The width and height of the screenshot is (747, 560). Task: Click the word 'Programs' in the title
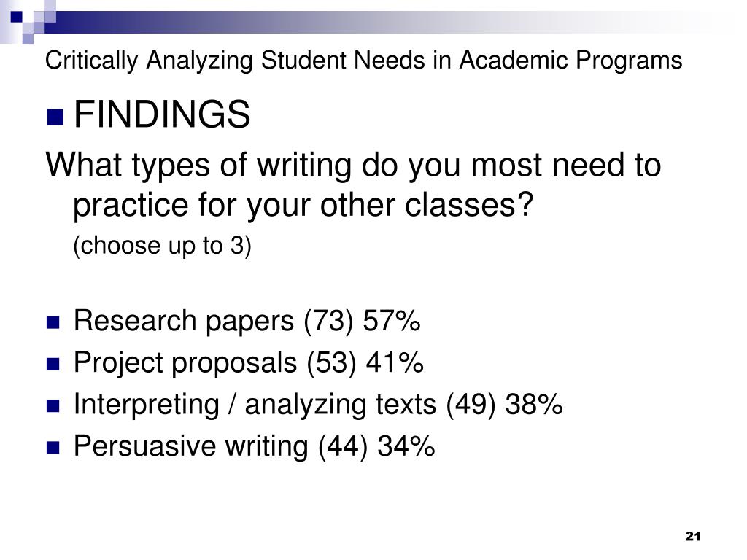click(x=629, y=61)
